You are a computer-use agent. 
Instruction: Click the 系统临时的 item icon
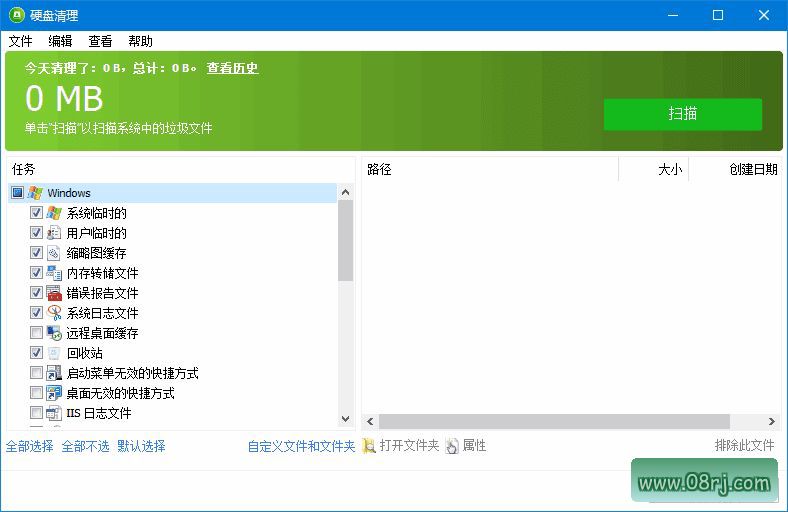coord(54,213)
